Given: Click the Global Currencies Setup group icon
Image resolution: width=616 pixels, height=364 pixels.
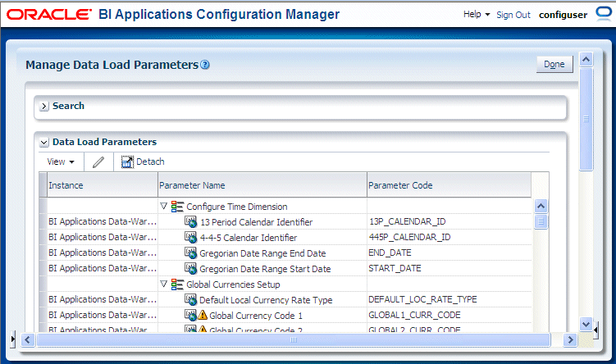Looking at the screenshot, I should [177, 284].
